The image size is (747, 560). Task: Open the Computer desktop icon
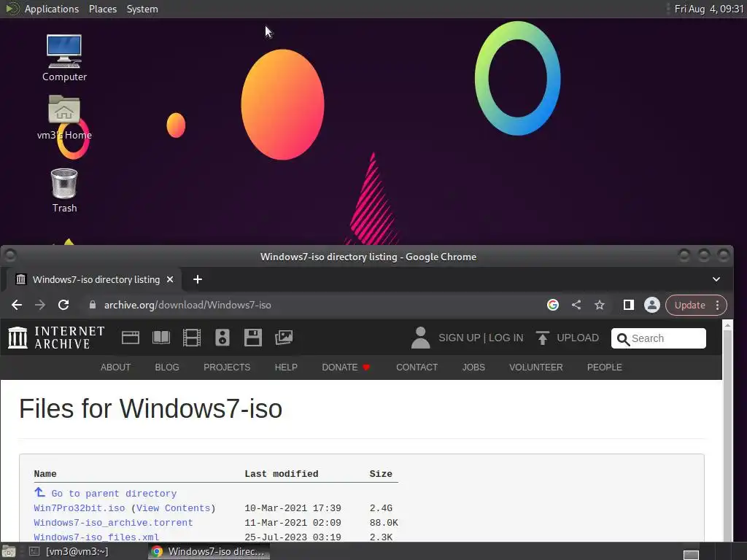tap(64, 57)
